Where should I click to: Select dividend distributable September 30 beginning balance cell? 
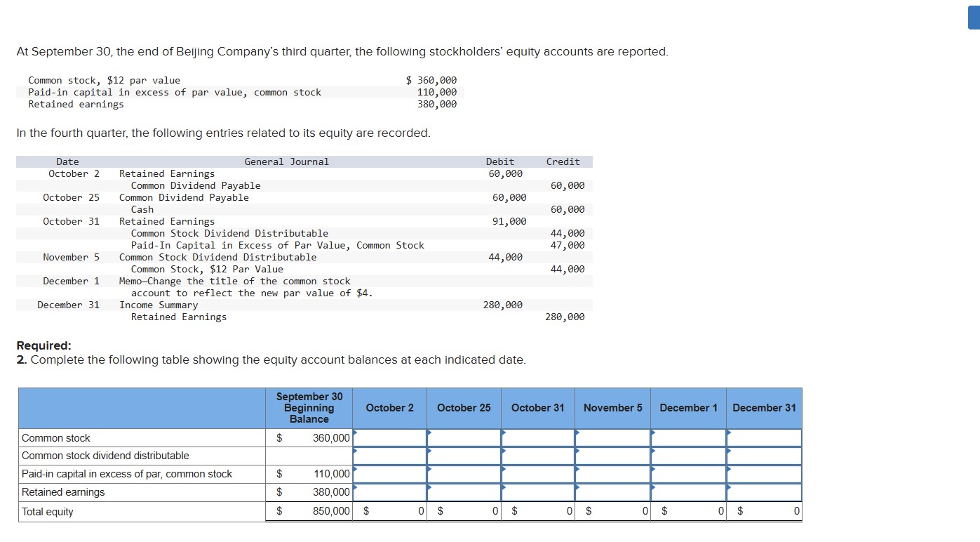[309, 456]
